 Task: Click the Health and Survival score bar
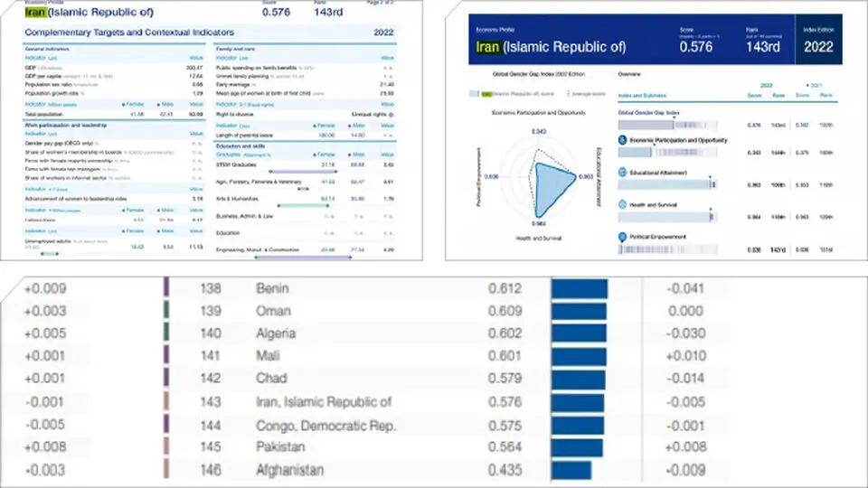coord(667,218)
